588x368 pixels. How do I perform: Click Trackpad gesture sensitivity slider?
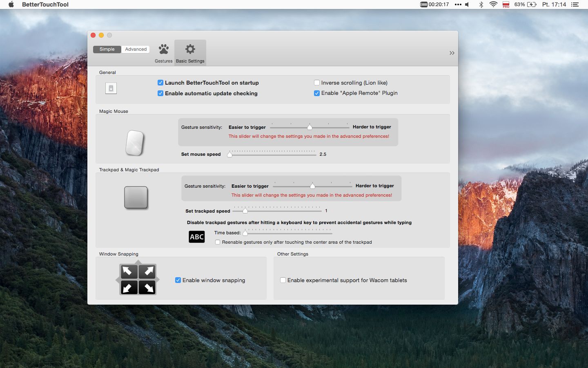[x=312, y=186]
